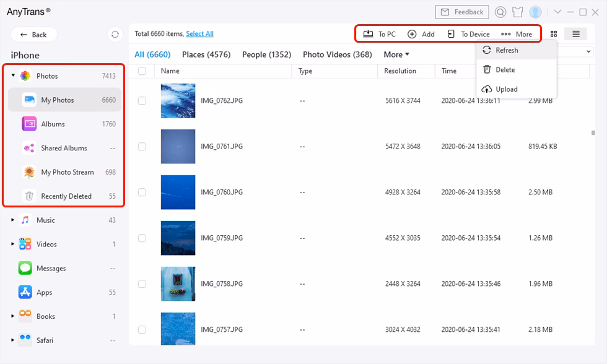The height and width of the screenshot is (364, 607).
Task: Switch to grid view layout
Action: [554, 34]
